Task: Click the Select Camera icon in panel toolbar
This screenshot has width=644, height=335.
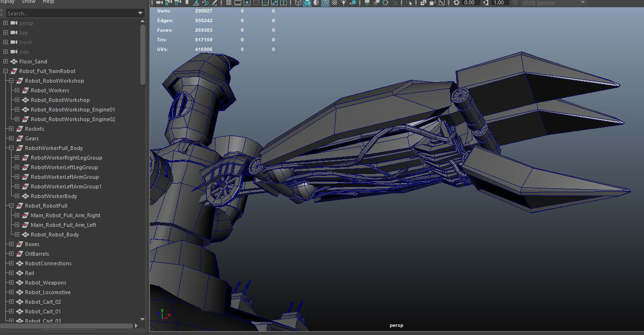Action: click(159, 2)
